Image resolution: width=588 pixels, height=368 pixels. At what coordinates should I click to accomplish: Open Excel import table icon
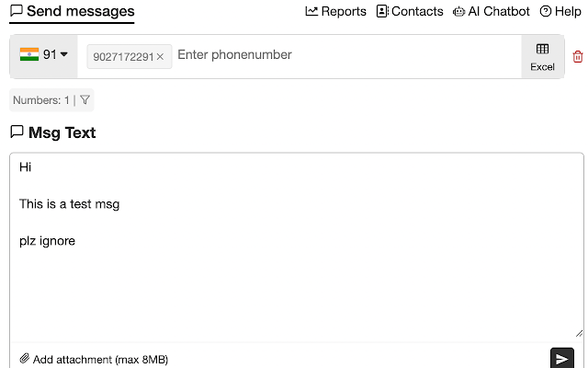[x=542, y=49]
